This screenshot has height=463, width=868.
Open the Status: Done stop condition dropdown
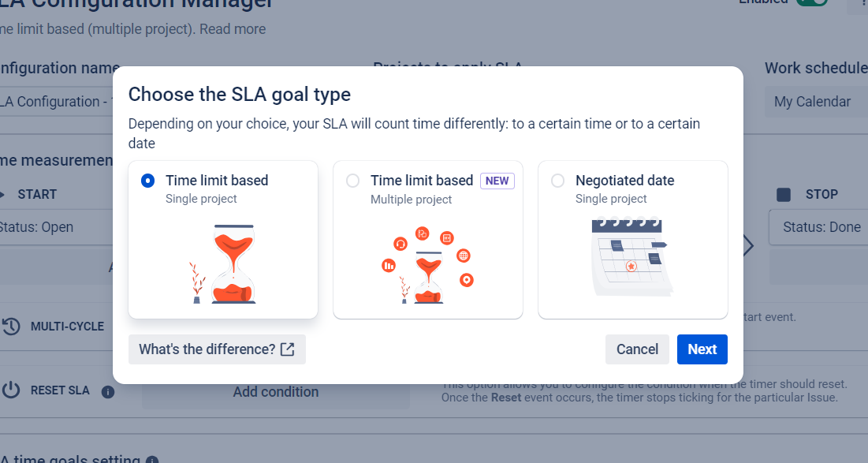coord(820,227)
